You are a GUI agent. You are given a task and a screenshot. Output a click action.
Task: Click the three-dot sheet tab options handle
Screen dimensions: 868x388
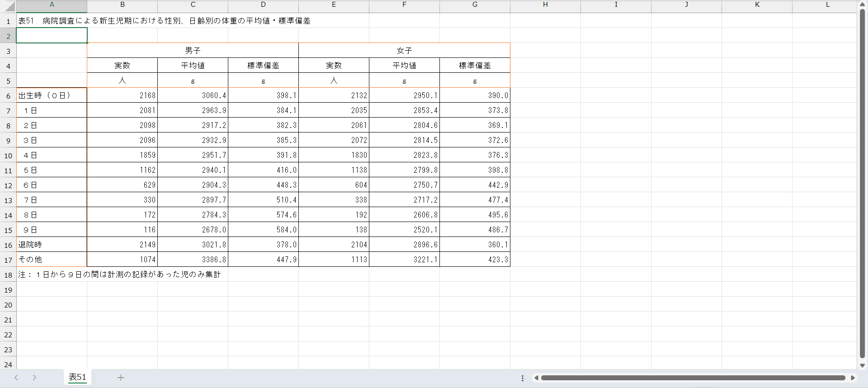click(x=523, y=378)
